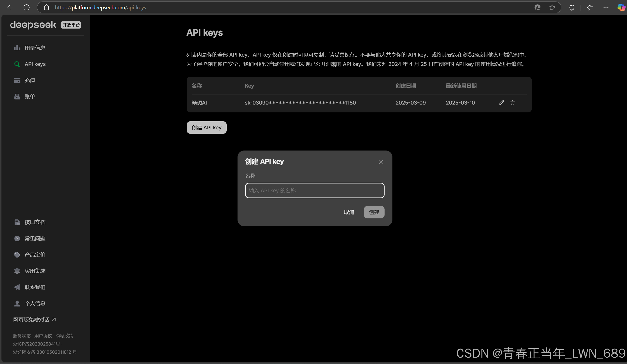Select API keys in the sidebar
Screen dimensions: 627x364
tap(35, 64)
